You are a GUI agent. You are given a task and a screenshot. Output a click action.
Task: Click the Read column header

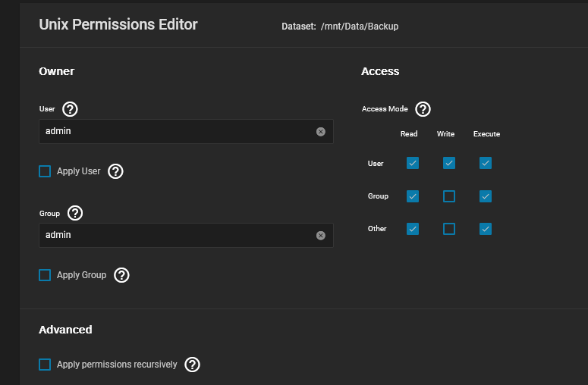click(x=409, y=134)
